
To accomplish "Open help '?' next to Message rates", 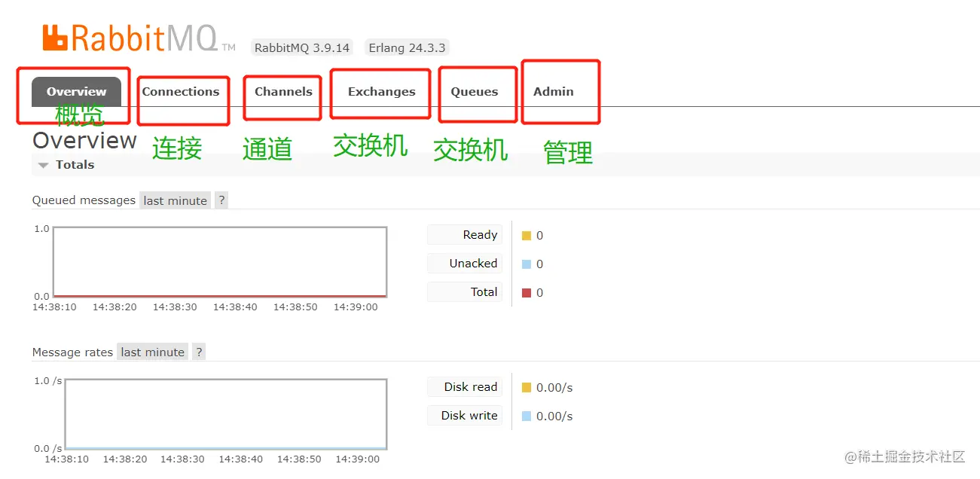I will [x=199, y=352].
